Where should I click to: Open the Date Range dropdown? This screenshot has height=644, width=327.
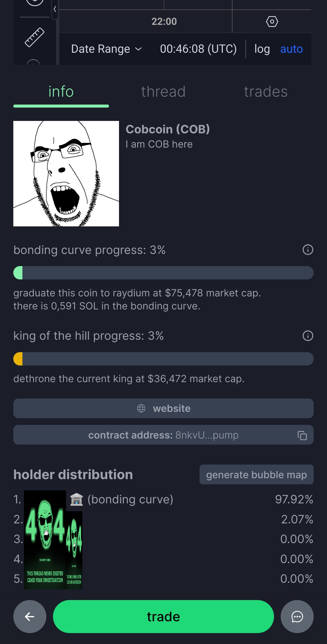pyautogui.click(x=106, y=49)
